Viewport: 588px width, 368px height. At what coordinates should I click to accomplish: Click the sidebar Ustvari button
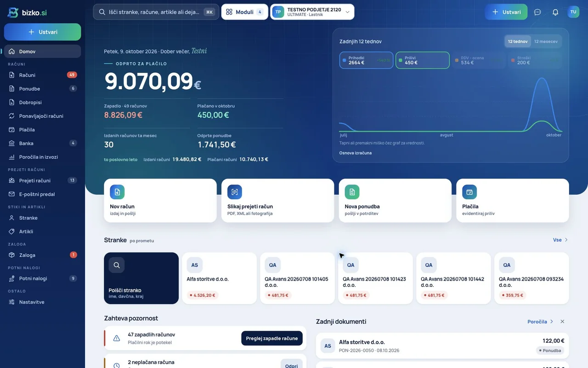pyautogui.click(x=43, y=32)
